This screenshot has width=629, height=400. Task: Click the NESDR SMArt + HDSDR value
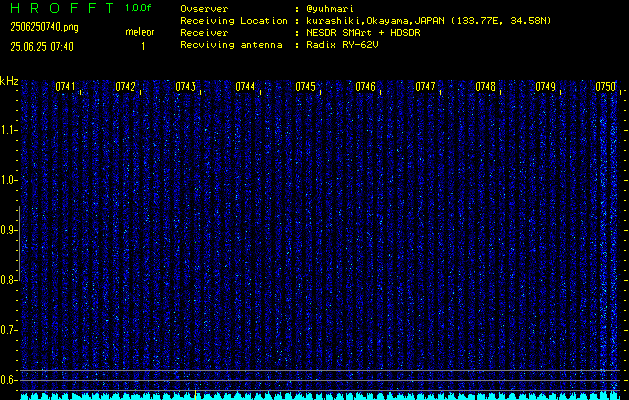(363, 33)
